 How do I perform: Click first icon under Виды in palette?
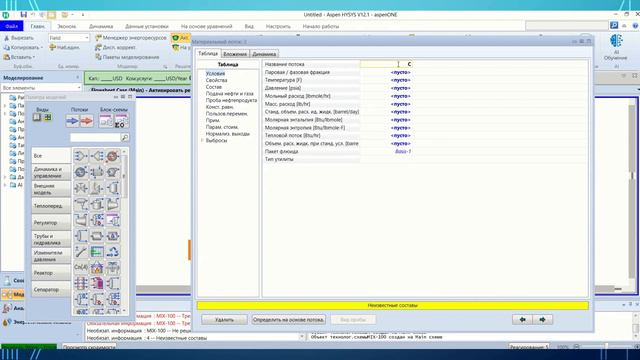[x=37, y=118]
